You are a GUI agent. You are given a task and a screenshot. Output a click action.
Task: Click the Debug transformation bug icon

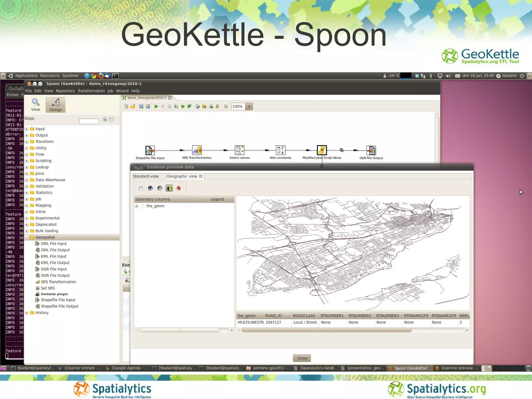click(x=183, y=106)
